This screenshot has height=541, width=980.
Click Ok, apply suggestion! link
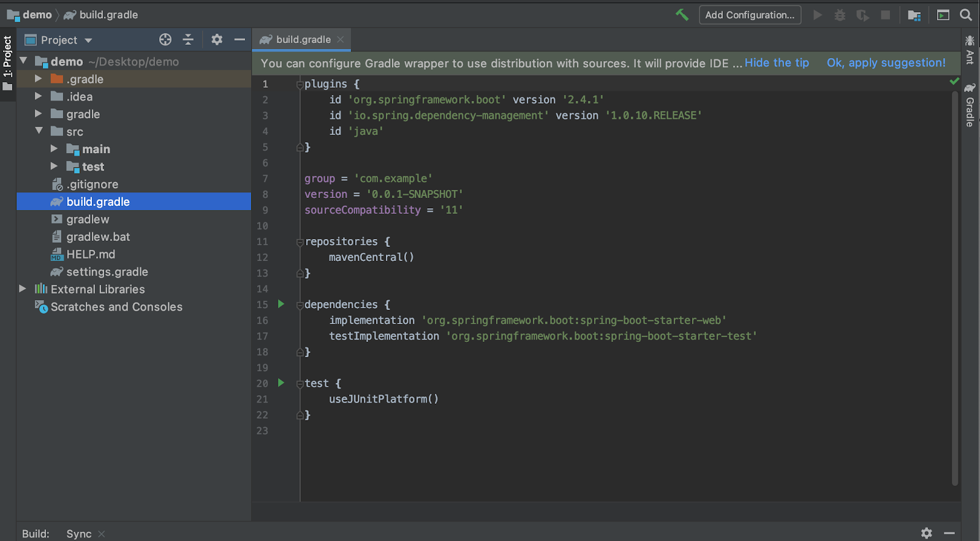[x=886, y=62]
